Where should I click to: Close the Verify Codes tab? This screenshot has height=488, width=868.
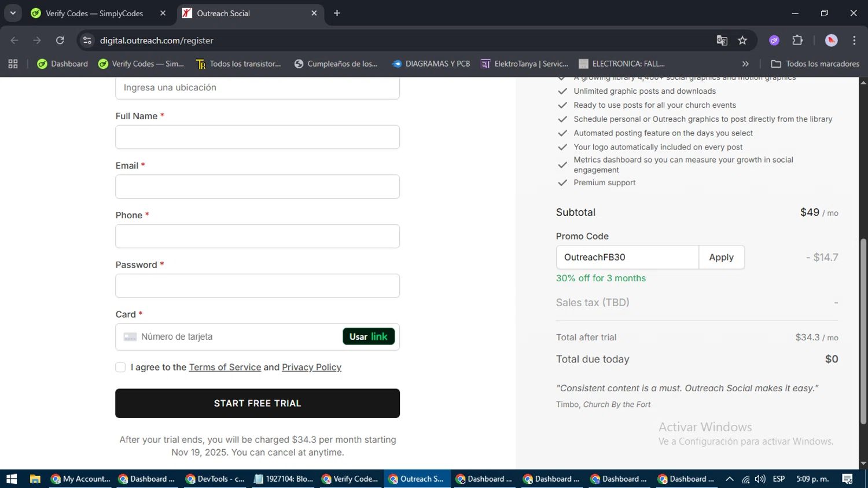[x=163, y=13]
